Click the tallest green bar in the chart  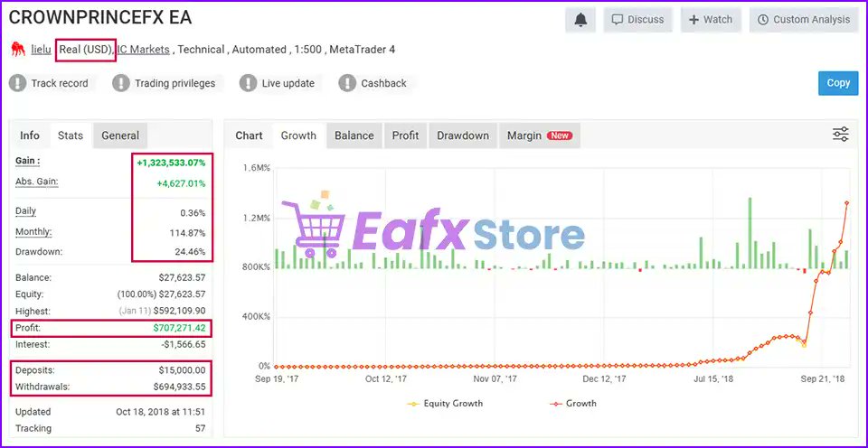tap(750, 233)
